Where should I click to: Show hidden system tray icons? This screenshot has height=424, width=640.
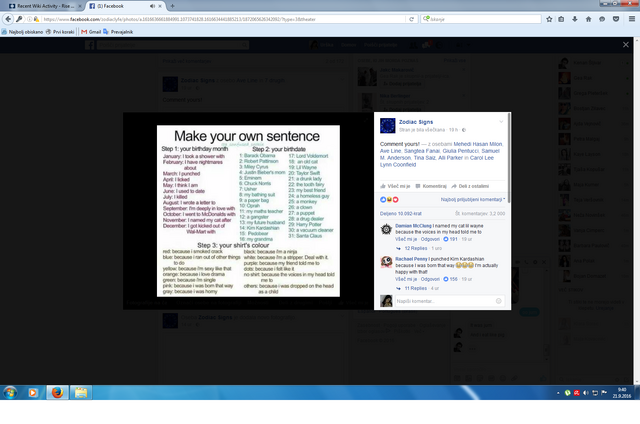coord(558,393)
